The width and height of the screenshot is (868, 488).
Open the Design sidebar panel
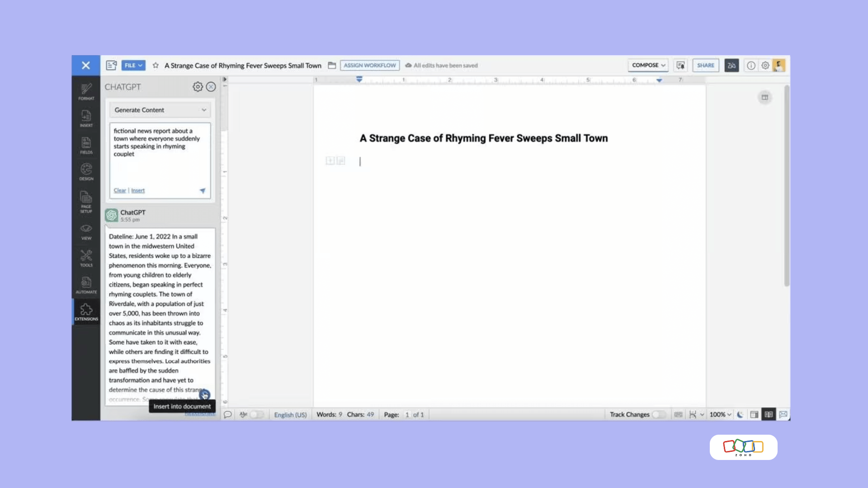click(86, 172)
